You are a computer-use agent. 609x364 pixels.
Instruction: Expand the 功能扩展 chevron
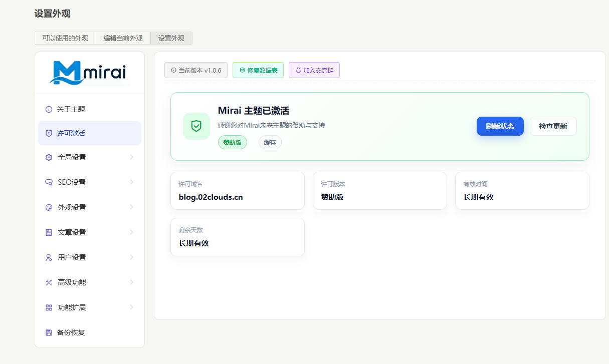(x=132, y=307)
